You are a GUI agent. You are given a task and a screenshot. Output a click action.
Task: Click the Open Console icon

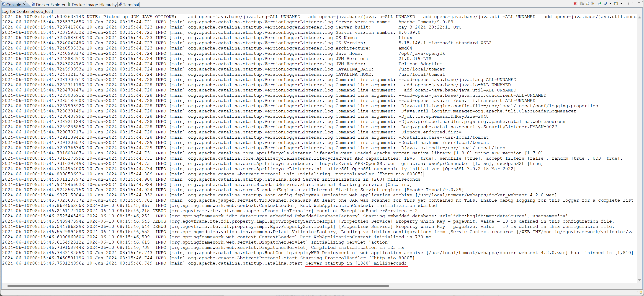click(616, 3)
